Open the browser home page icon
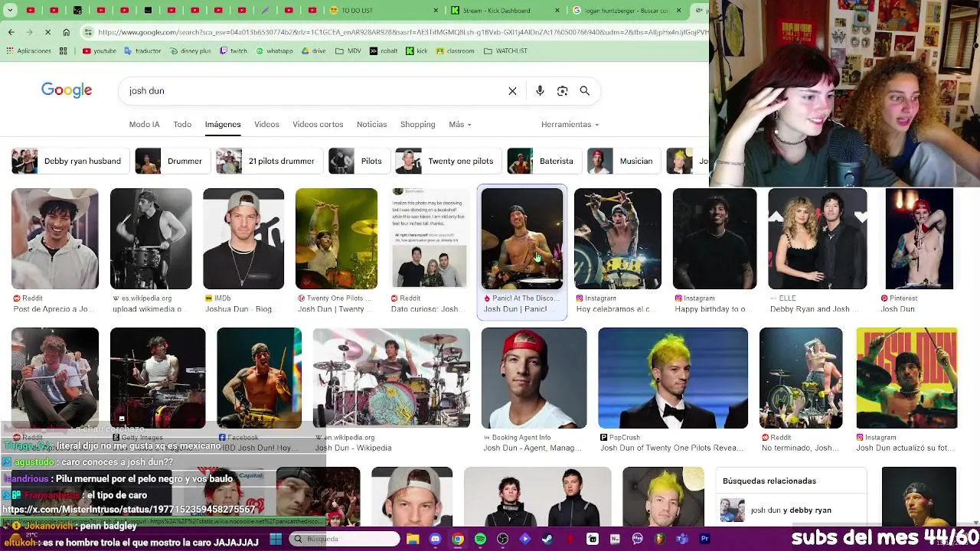 pos(67,32)
